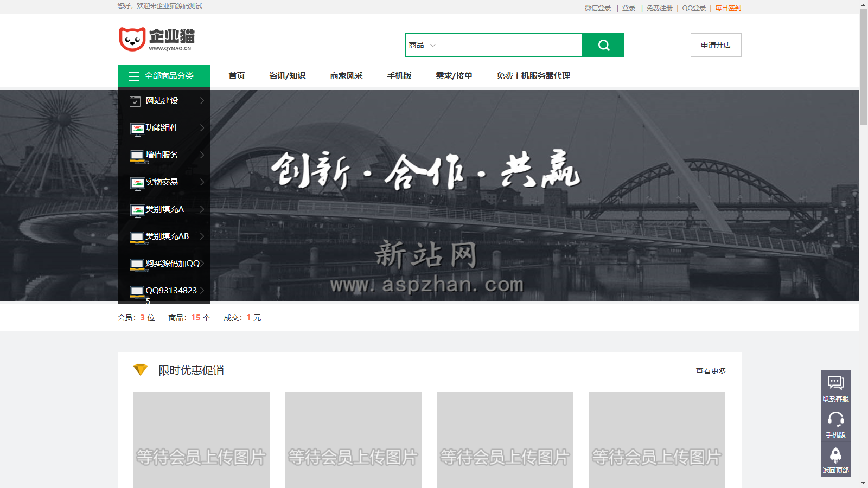868x488 pixels.
Task: Click the scrollbar down arrow
Action: 863,483
